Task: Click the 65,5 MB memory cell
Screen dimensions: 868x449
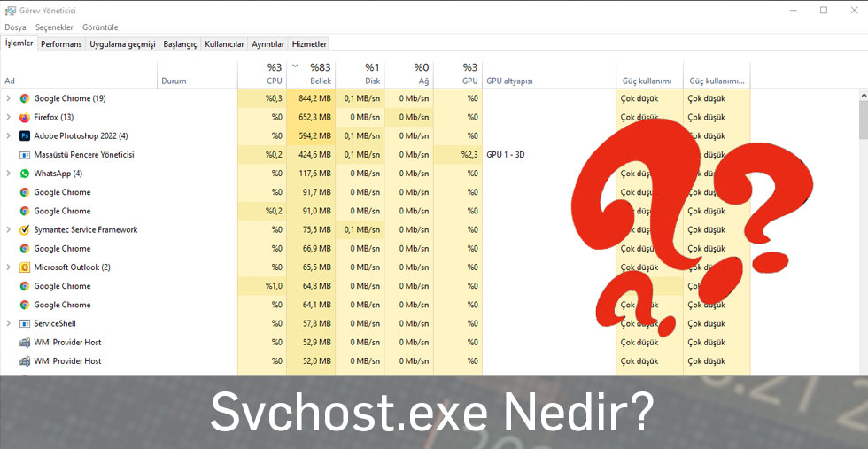Action: tap(311, 267)
